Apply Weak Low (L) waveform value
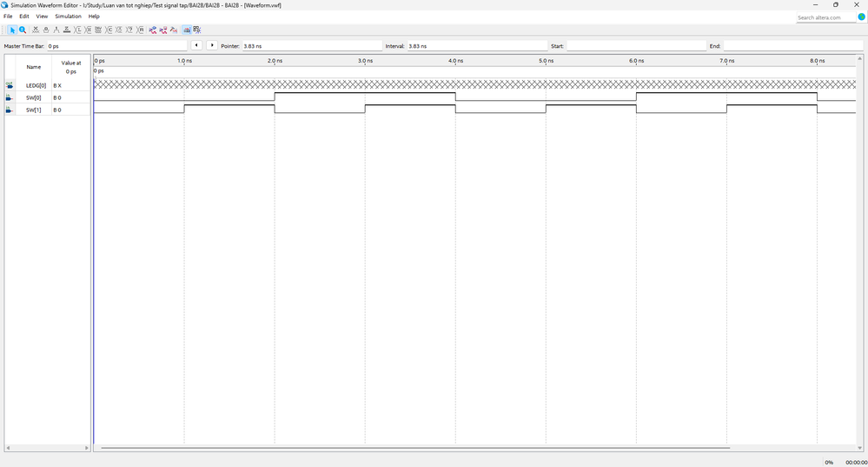This screenshot has height=467, width=868. coord(77,30)
